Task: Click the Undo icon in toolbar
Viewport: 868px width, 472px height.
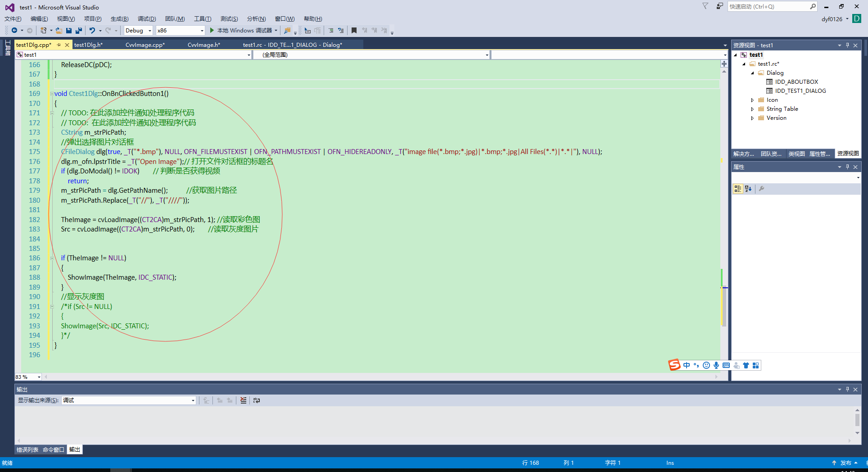Action: point(93,30)
